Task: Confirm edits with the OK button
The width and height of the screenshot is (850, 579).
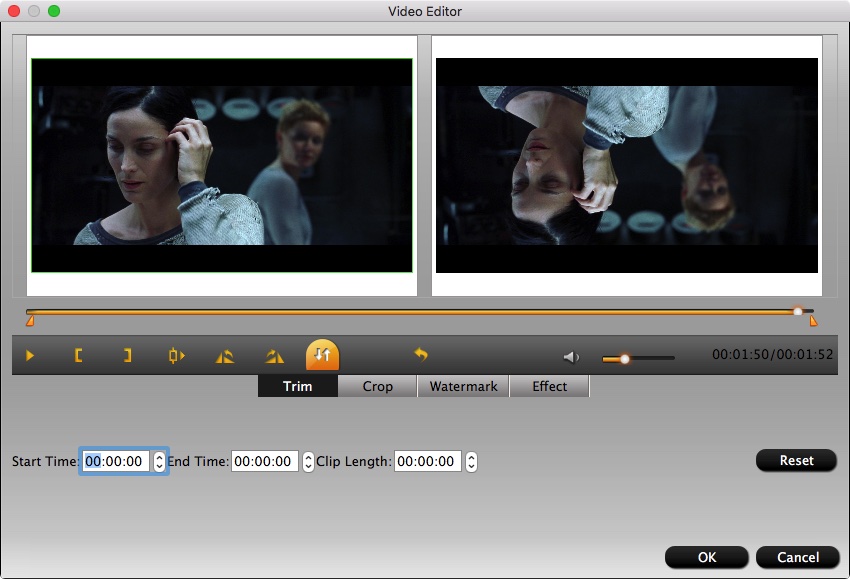Action: (x=706, y=557)
